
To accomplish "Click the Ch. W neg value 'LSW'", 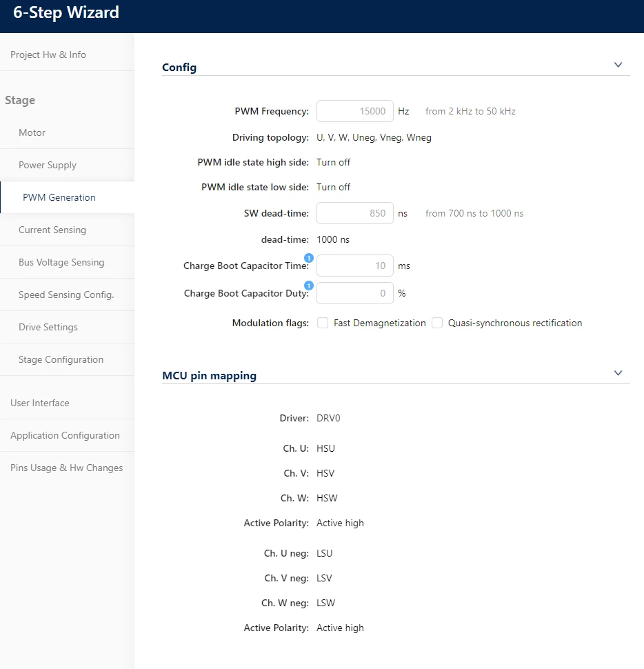I will (326, 603).
